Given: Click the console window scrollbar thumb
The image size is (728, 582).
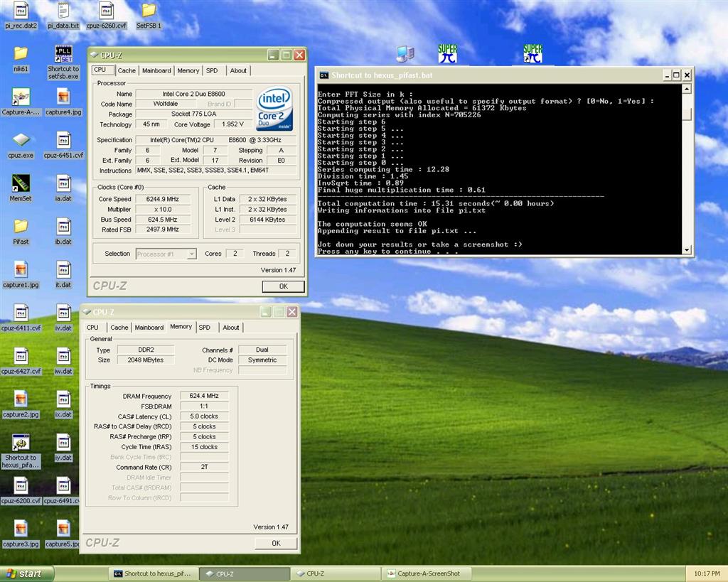Looking at the screenshot, I should pos(687,114).
